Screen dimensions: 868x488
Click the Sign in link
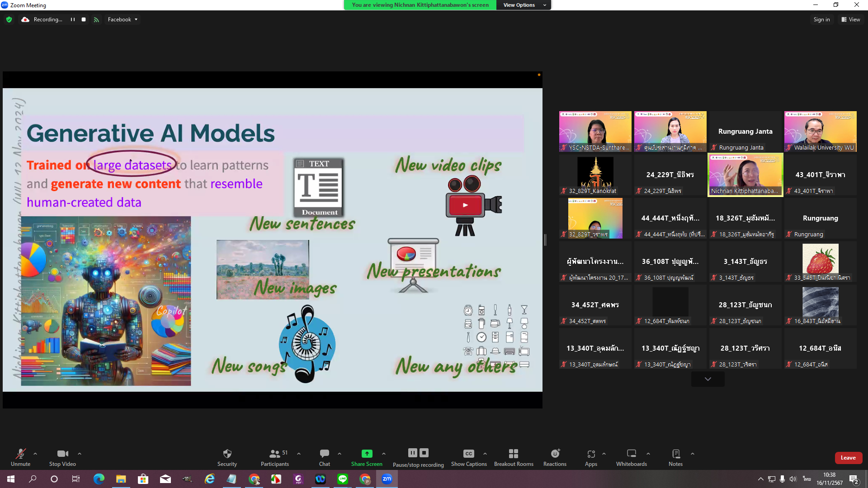[x=821, y=19]
